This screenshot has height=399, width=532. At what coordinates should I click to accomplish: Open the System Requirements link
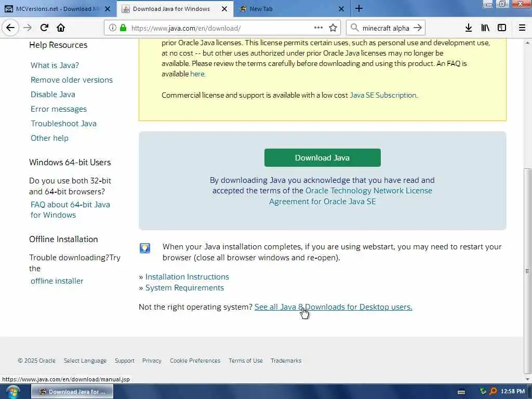184,288
